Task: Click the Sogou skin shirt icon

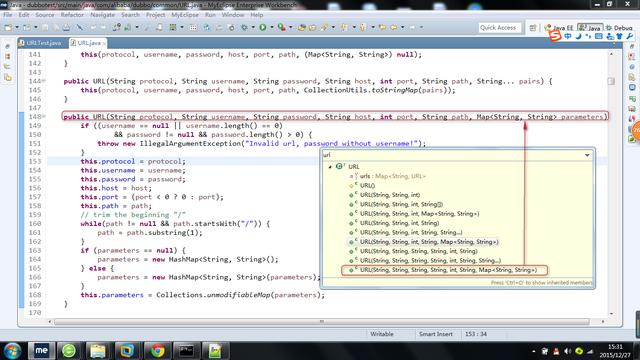Action: tap(619, 36)
